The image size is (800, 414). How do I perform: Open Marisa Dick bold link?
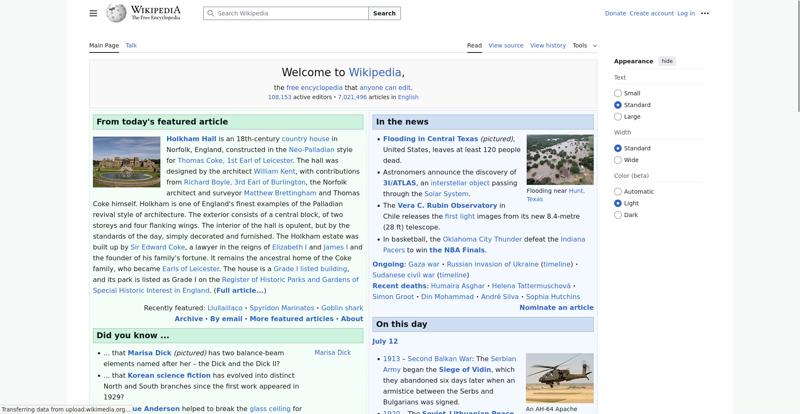[149, 353]
